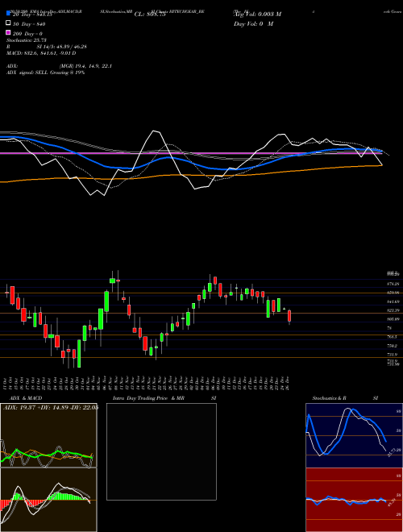Click the 'Avg Vol: 0.003 M' label

pyautogui.click(x=257, y=15)
